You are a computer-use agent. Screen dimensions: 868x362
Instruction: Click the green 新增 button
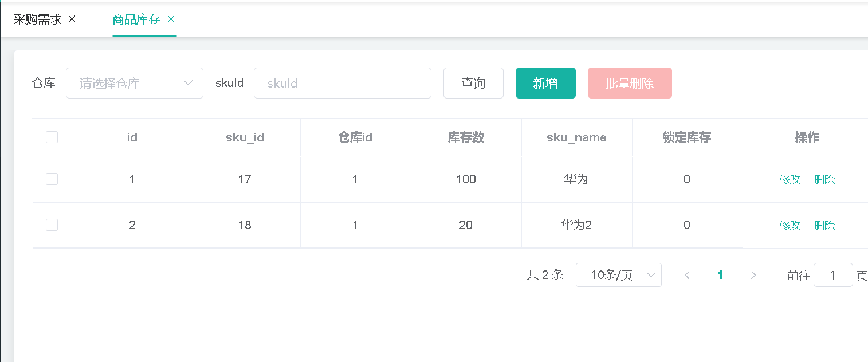pos(545,83)
